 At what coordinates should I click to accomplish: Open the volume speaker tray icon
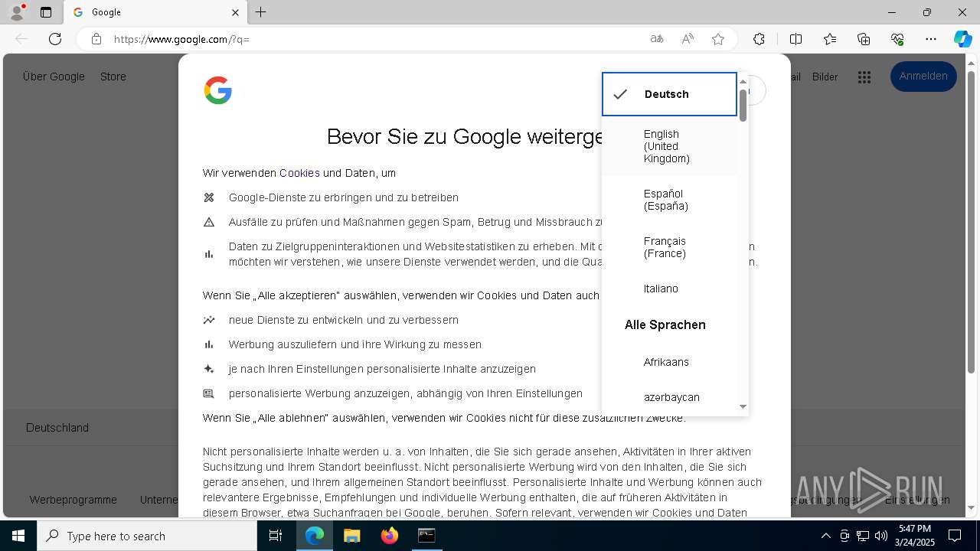(881, 536)
